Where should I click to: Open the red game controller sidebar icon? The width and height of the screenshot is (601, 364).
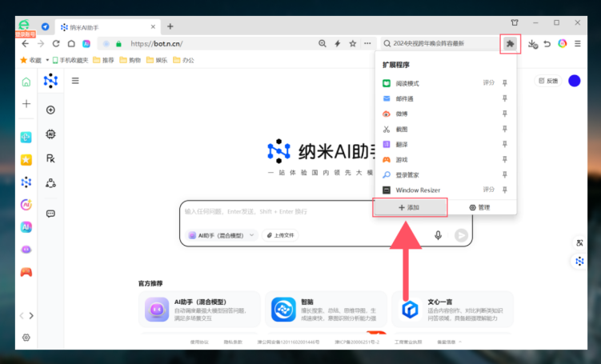(26, 272)
